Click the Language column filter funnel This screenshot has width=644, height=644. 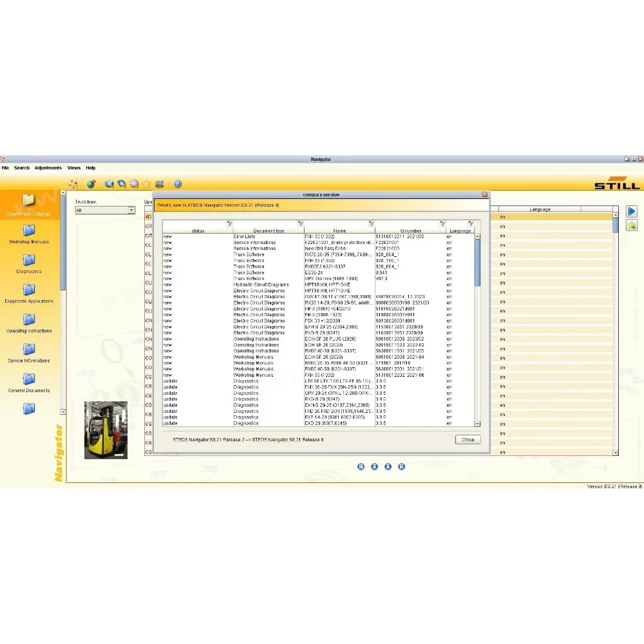[x=471, y=224]
